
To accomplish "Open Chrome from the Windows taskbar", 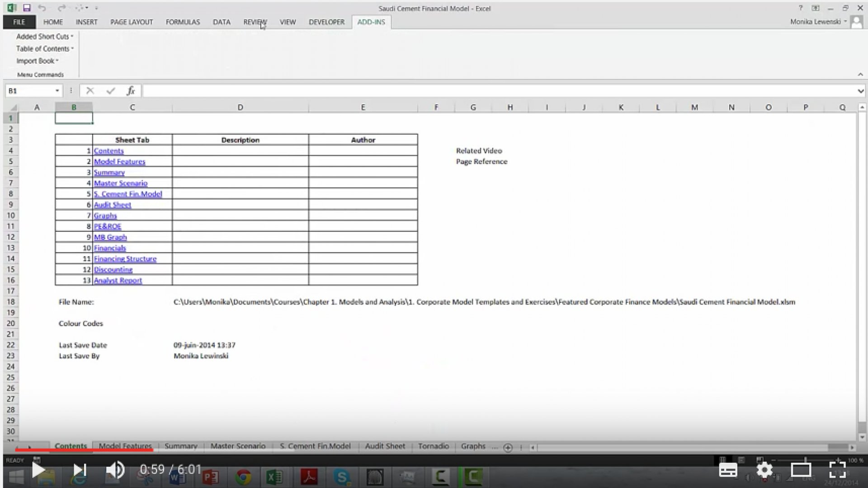I will click(x=243, y=477).
